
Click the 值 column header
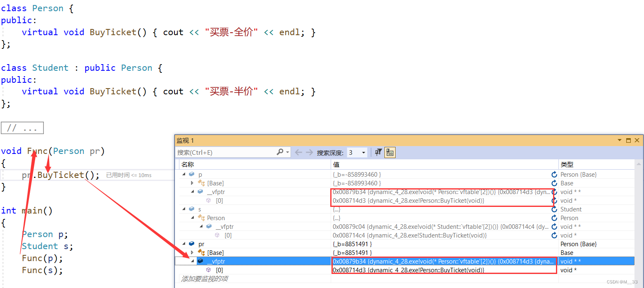(x=336, y=165)
